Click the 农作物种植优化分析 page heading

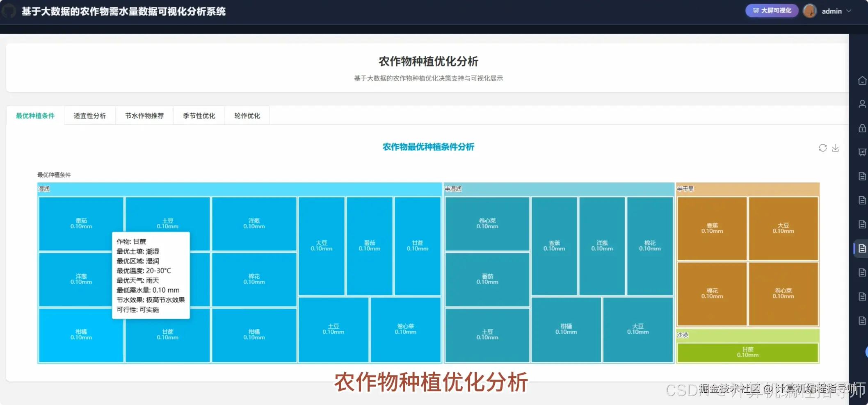point(428,61)
